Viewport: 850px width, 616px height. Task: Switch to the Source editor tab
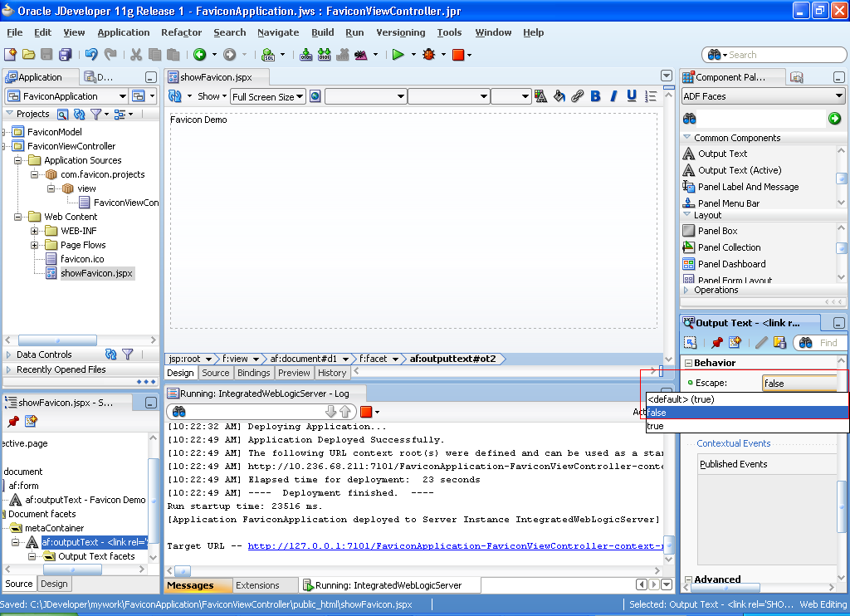pyautogui.click(x=216, y=373)
